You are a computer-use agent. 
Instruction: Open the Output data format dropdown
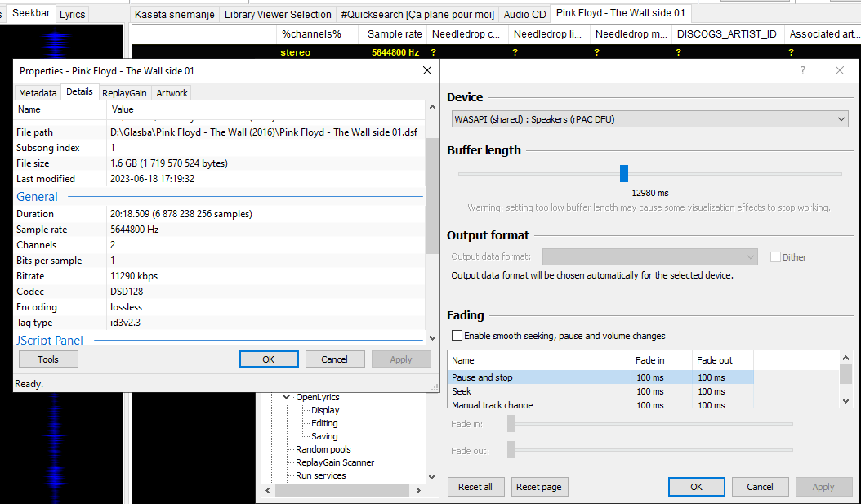pyautogui.click(x=650, y=257)
